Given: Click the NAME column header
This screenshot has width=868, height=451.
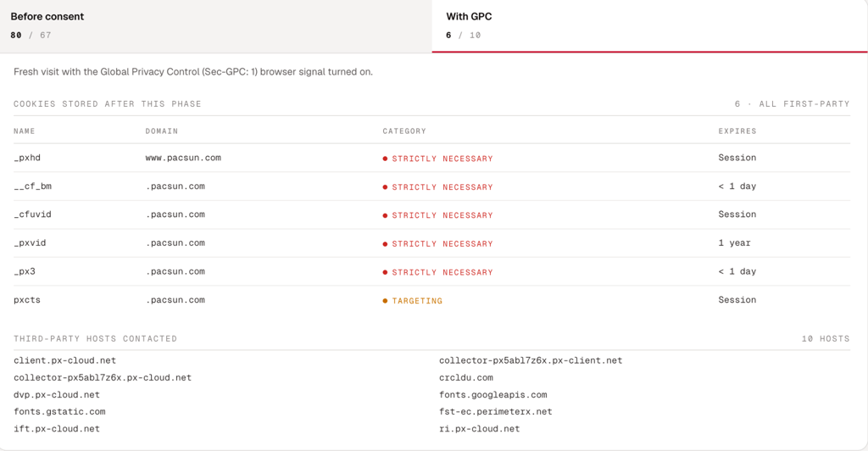Looking at the screenshot, I should 25,131.
